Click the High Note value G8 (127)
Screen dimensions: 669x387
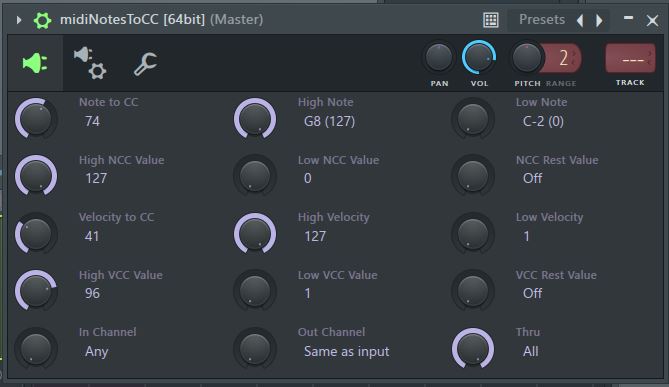(329, 121)
